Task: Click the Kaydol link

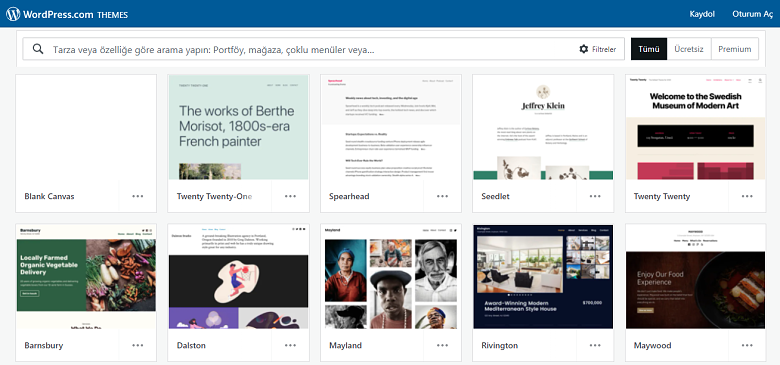Action: click(702, 14)
